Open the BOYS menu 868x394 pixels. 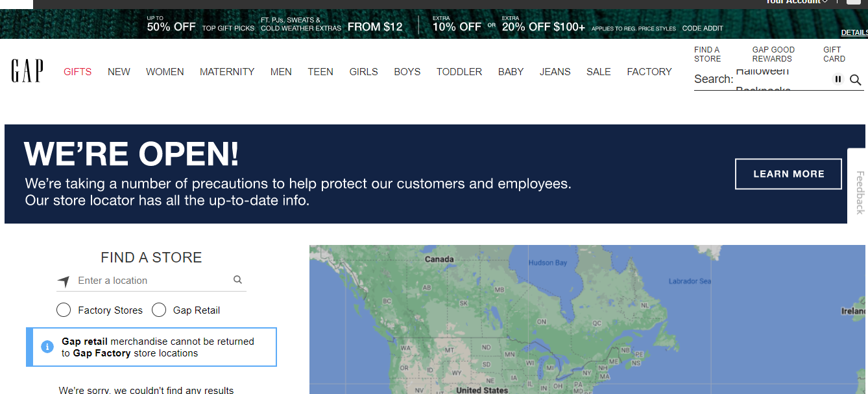407,72
